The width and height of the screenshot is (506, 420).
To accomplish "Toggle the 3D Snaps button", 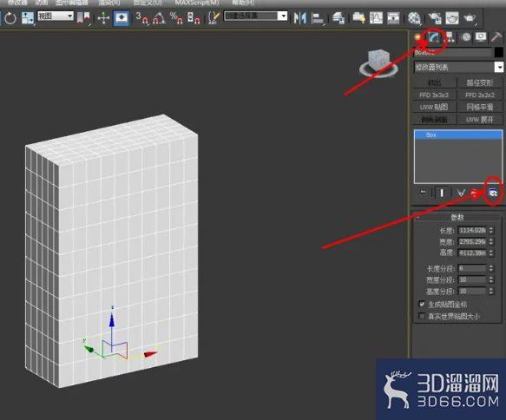I will click(141, 17).
